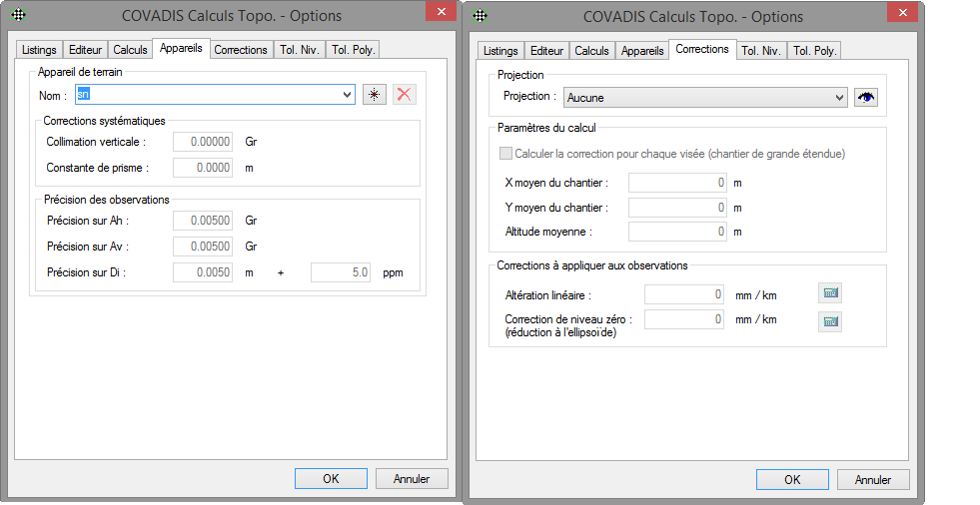Click the X moyen du chantier field

677,183
